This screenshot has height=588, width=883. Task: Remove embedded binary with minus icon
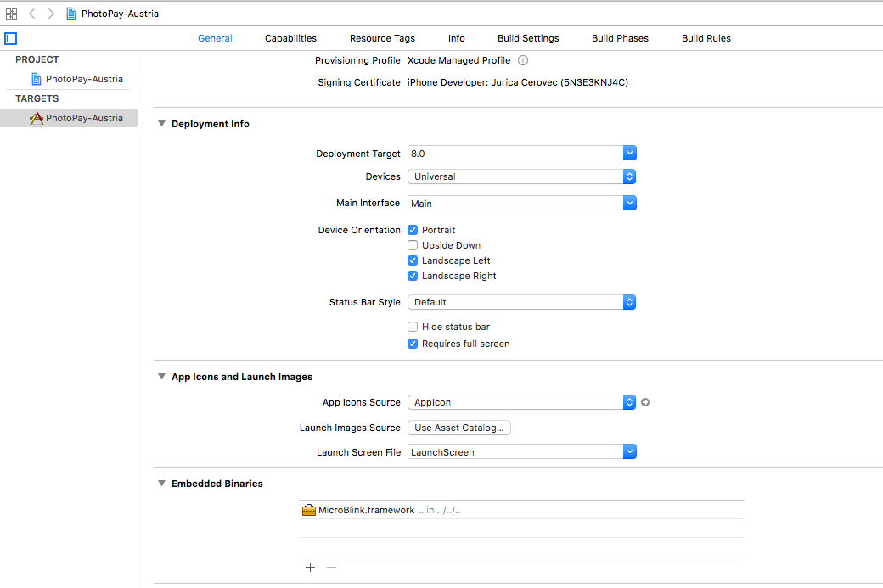(332, 567)
